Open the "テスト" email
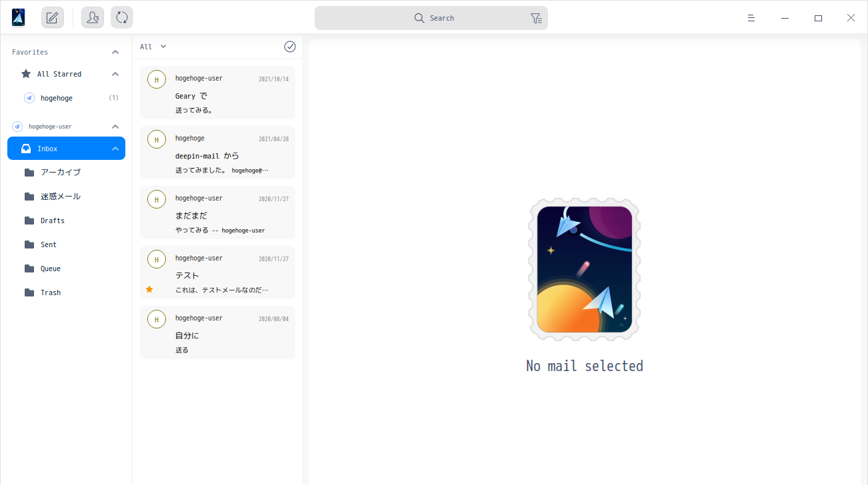The height and width of the screenshot is (485, 868). point(217,272)
